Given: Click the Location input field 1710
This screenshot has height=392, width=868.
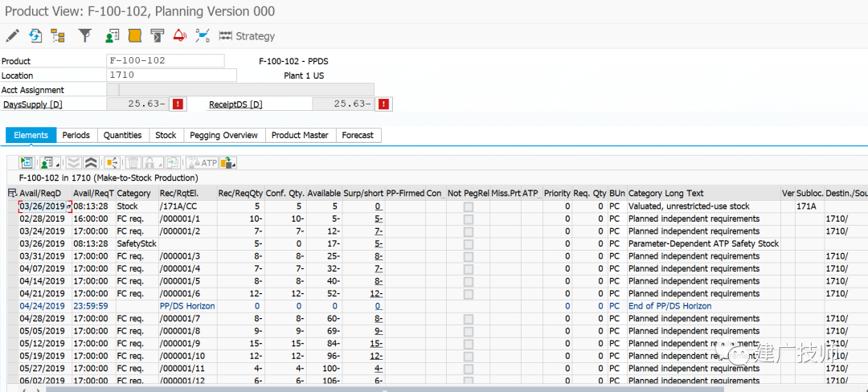Looking at the screenshot, I should 171,76.
